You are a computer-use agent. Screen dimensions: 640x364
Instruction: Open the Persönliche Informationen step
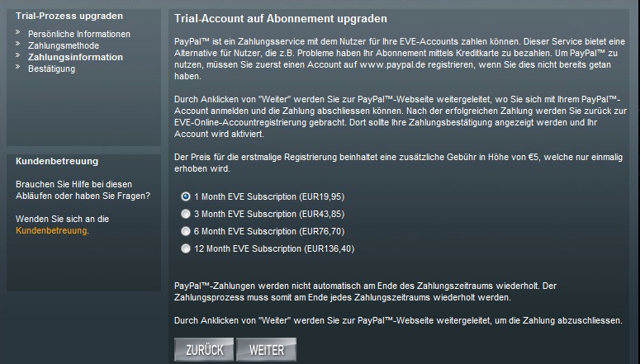coord(79,35)
